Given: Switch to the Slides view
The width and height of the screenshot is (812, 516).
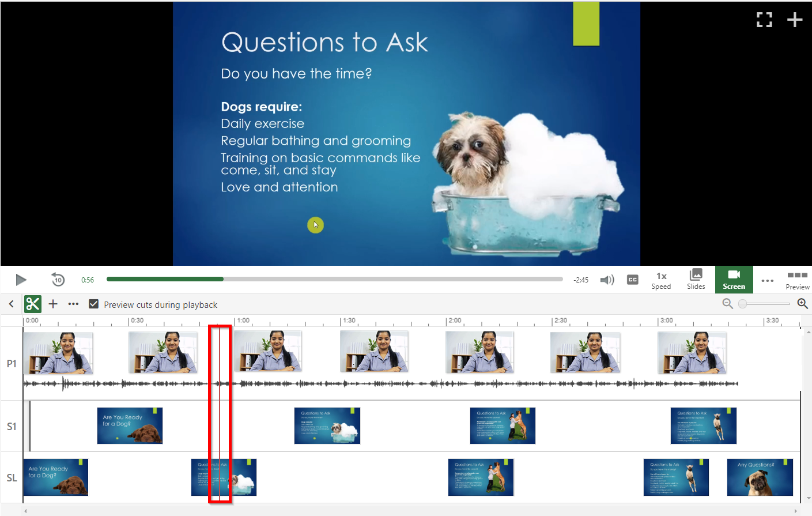Looking at the screenshot, I should point(696,280).
